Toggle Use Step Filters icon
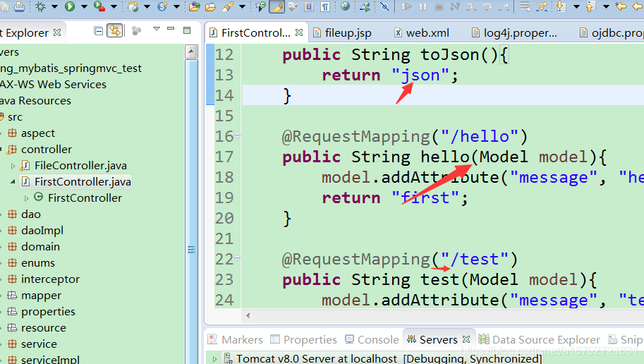Screen dimensions: 644x364 (542, 6)
